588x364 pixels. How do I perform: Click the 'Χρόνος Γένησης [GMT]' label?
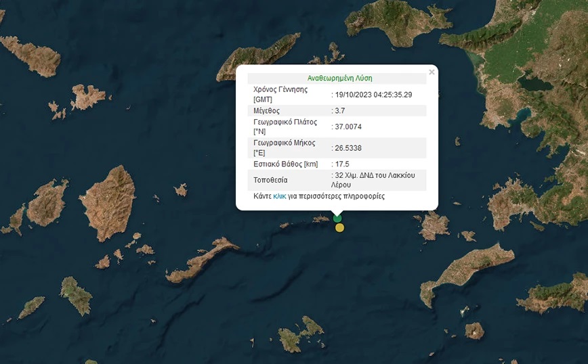[x=280, y=94]
